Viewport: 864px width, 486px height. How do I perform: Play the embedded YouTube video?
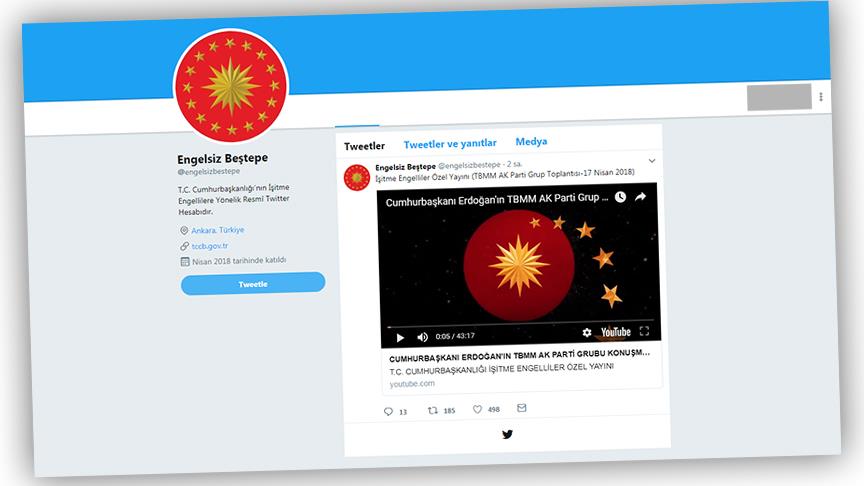click(400, 337)
